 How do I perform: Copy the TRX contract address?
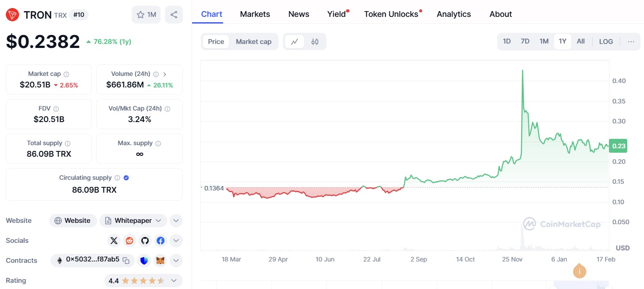[126, 261]
